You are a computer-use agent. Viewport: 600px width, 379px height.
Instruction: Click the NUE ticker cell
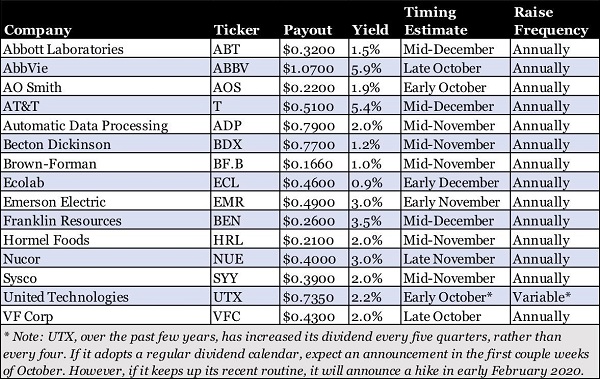(x=245, y=259)
